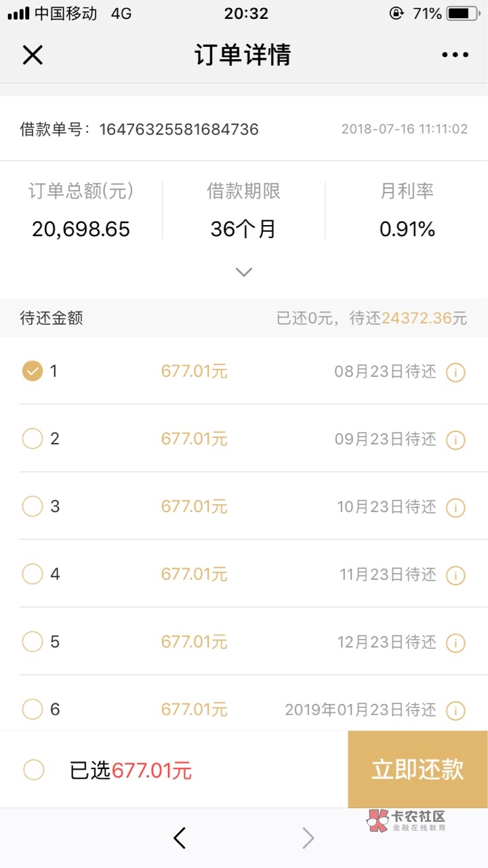
Task: Show info for the 09月23日 installment
Action: [x=455, y=440]
